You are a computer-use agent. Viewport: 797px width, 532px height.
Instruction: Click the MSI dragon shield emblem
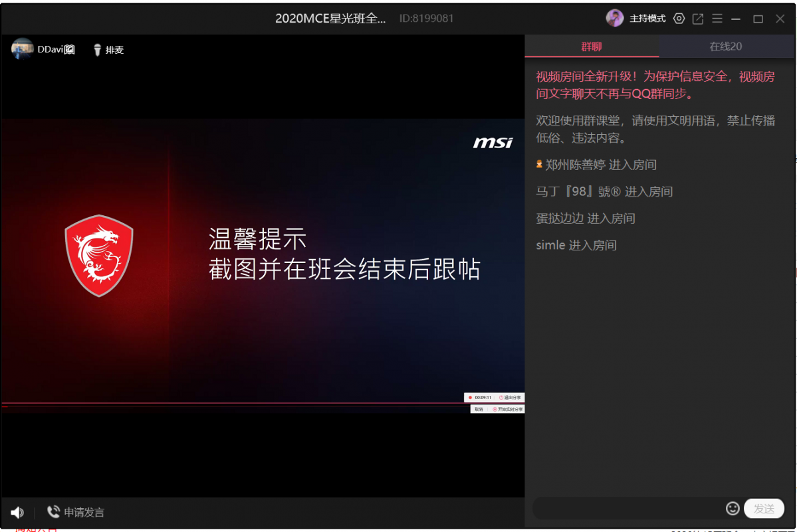(99, 256)
